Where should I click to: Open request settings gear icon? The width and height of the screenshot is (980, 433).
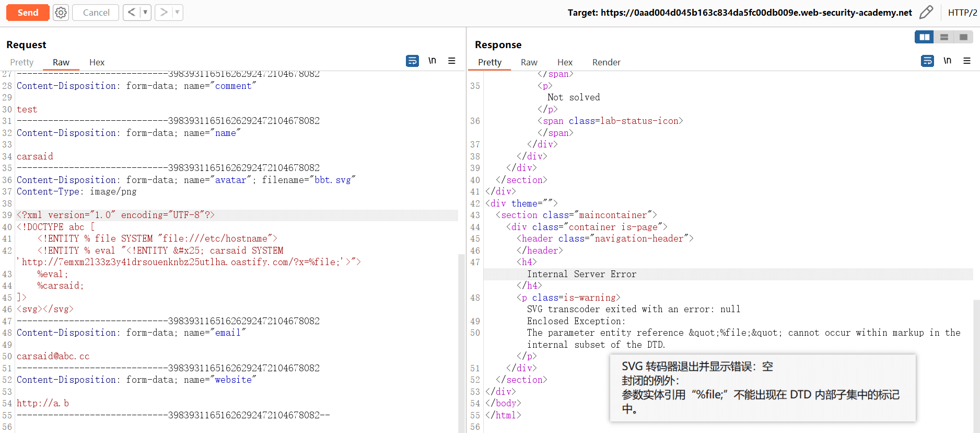[61, 13]
